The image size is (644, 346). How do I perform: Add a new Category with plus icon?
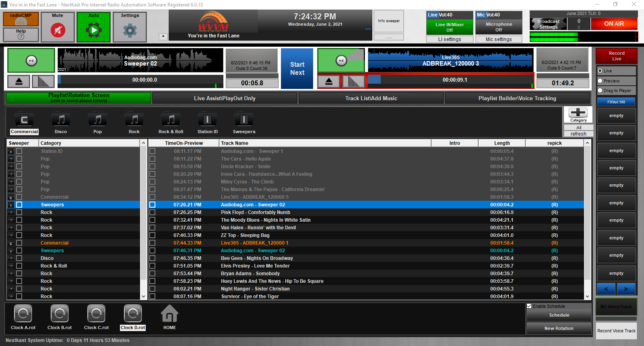click(x=578, y=115)
